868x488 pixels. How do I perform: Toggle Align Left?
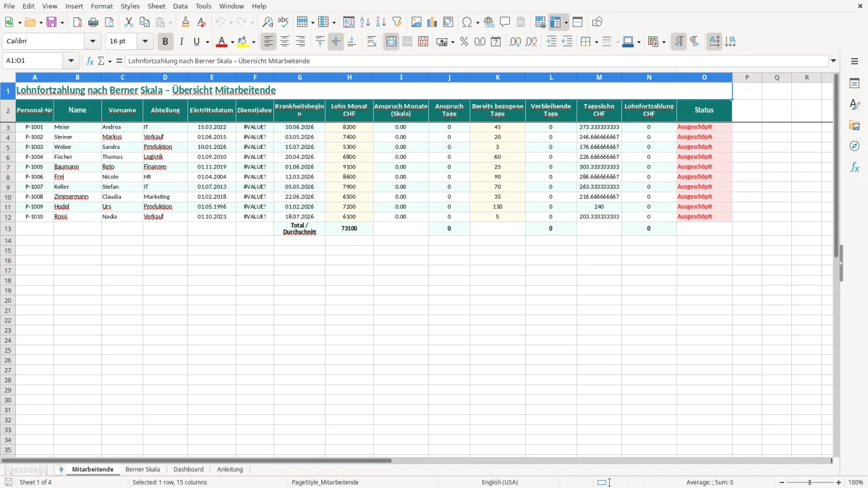(269, 42)
